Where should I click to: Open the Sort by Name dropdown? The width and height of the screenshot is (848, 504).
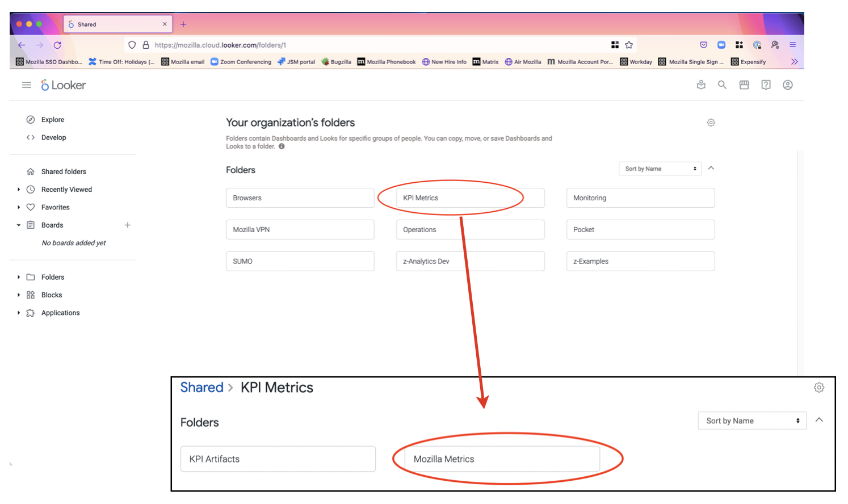coord(660,169)
